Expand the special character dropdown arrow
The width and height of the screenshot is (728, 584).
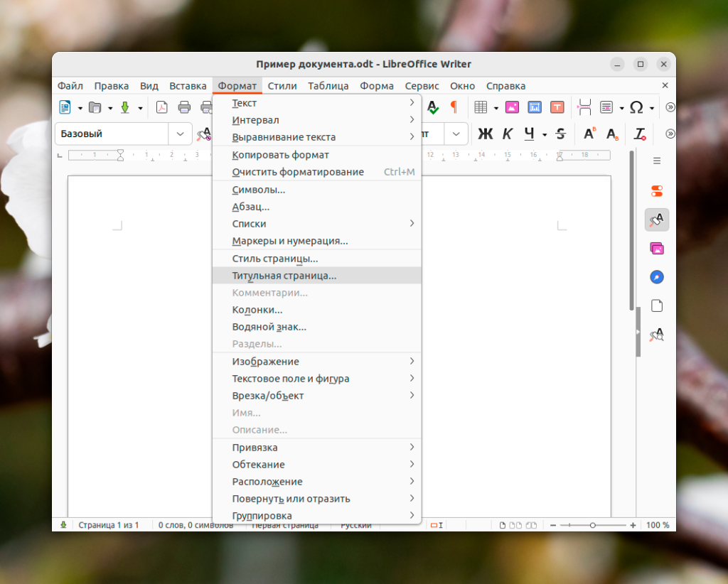(x=652, y=108)
